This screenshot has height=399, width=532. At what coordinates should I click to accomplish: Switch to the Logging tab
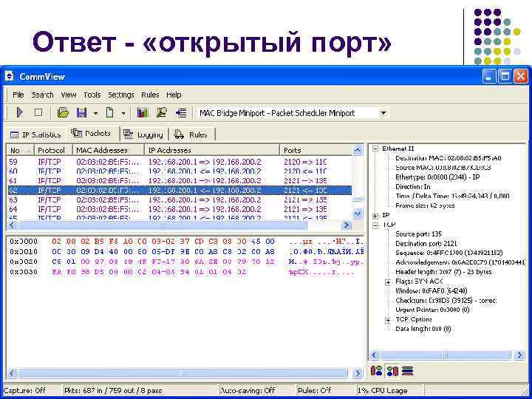point(143,134)
